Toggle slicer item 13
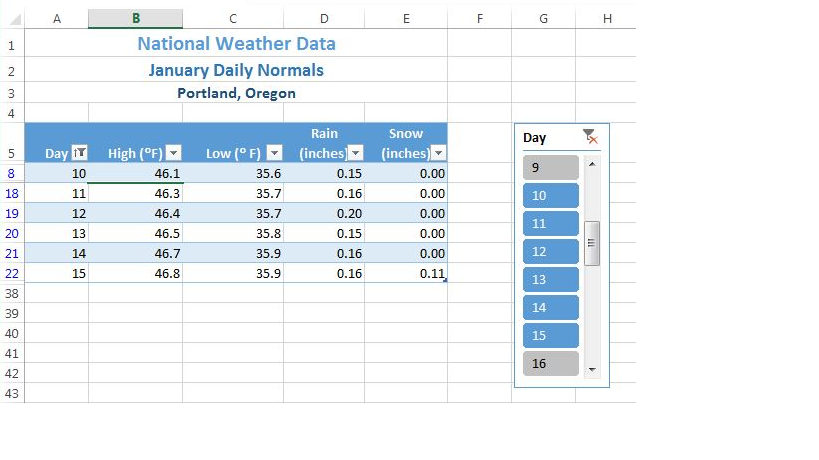The image size is (819, 460). point(551,279)
